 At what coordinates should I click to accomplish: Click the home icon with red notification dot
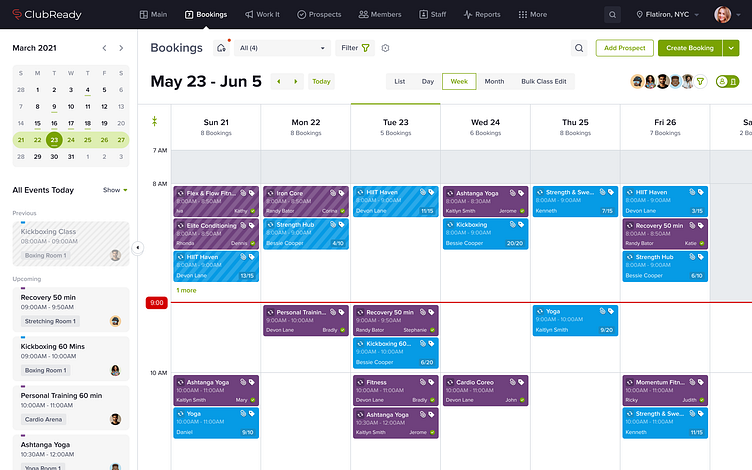pos(221,48)
